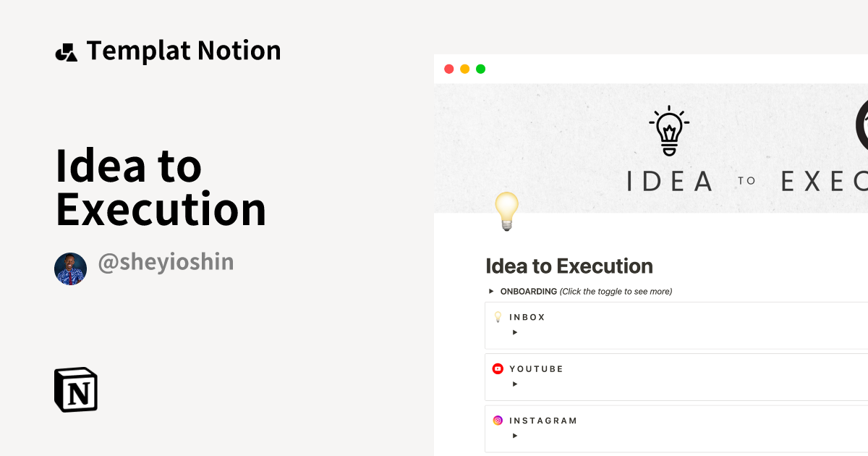Select the INBOX section label
The width and height of the screenshot is (868, 456).
point(527,316)
